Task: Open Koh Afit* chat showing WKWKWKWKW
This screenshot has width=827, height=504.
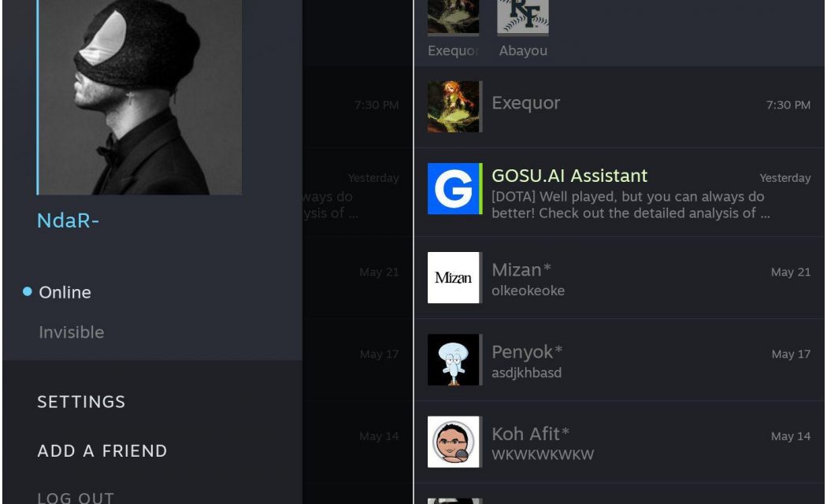Action: tap(619, 442)
